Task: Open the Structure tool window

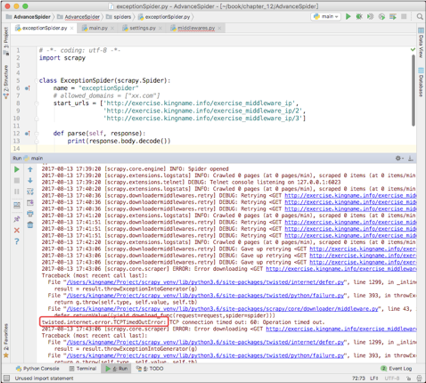Action: pyautogui.click(x=6, y=82)
